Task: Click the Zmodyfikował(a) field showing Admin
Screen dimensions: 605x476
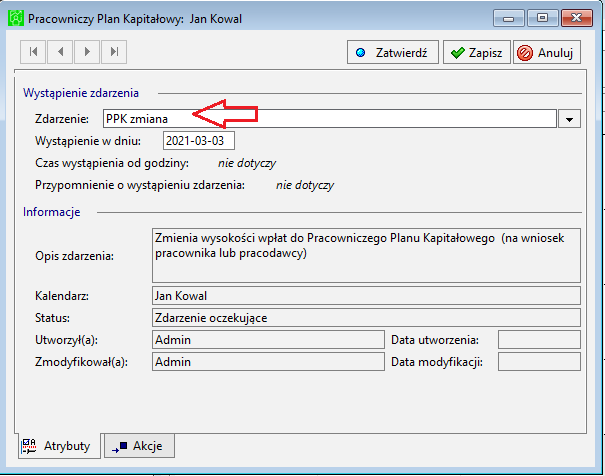Action: (x=268, y=362)
